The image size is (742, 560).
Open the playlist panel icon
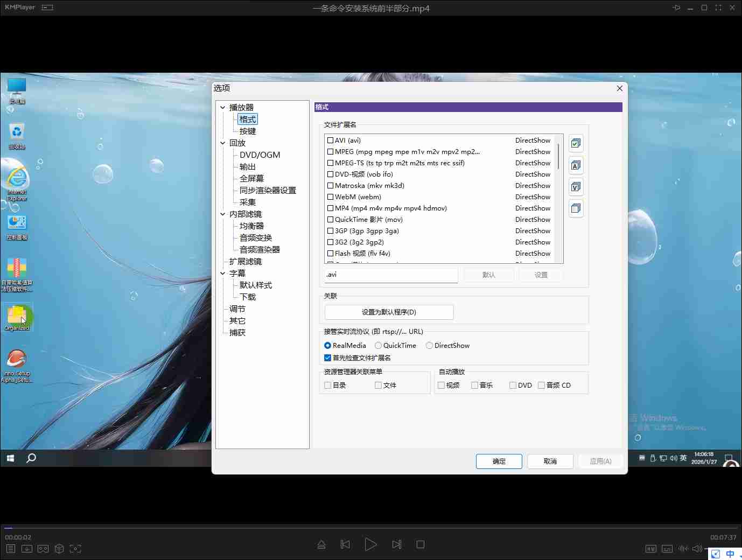(x=12, y=549)
